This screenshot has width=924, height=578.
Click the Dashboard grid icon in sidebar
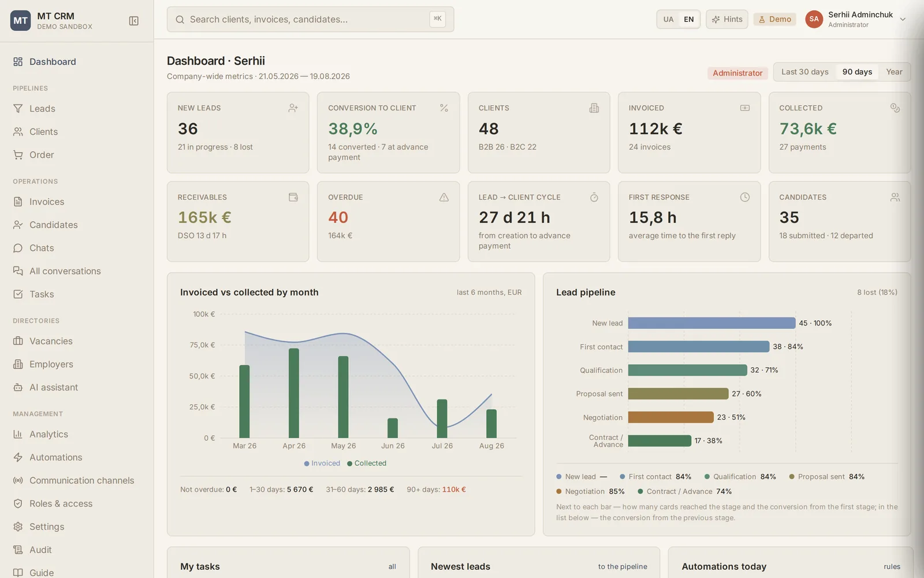pyautogui.click(x=18, y=62)
